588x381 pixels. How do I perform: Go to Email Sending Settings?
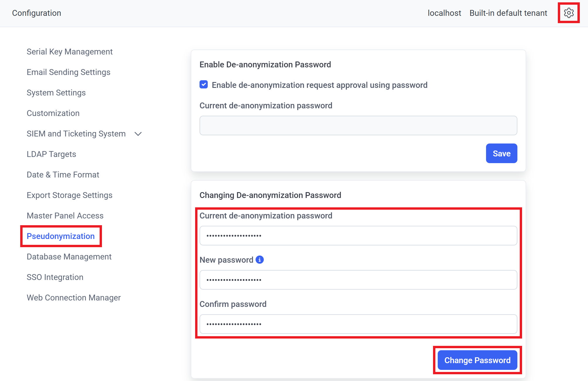(x=68, y=72)
